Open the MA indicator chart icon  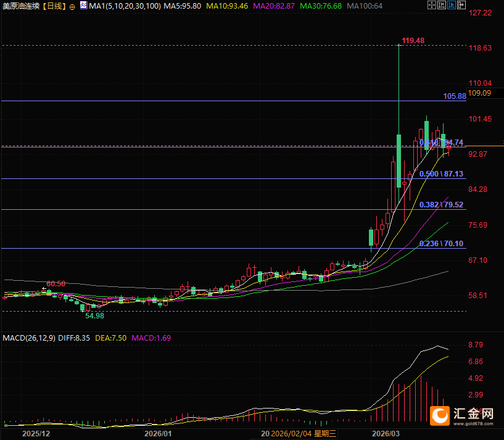83,5
